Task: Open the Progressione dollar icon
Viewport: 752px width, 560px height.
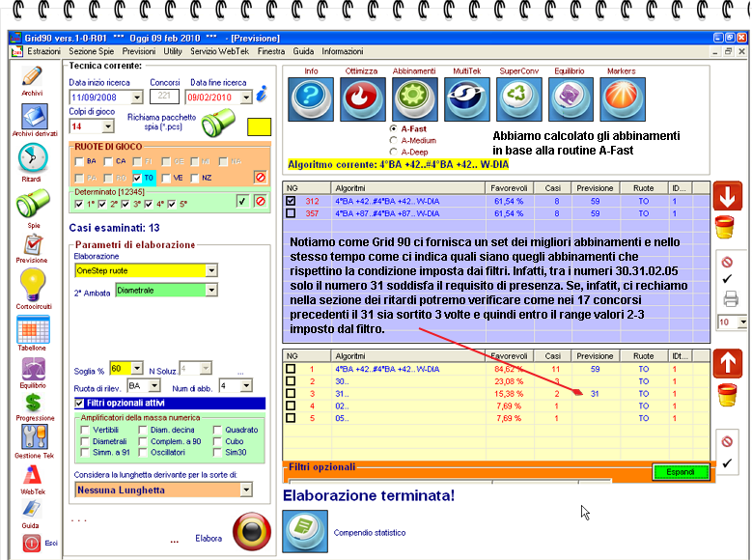Action: tap(33, 402)
